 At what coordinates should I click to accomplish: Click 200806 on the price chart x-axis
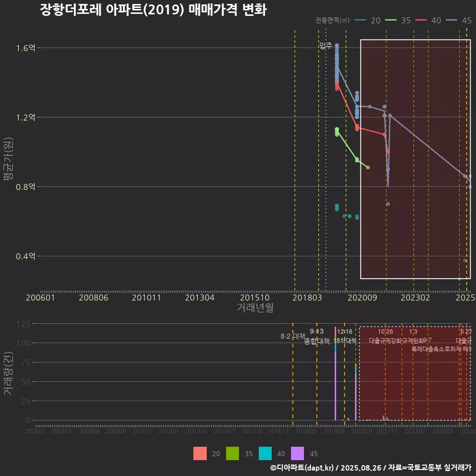94,297
